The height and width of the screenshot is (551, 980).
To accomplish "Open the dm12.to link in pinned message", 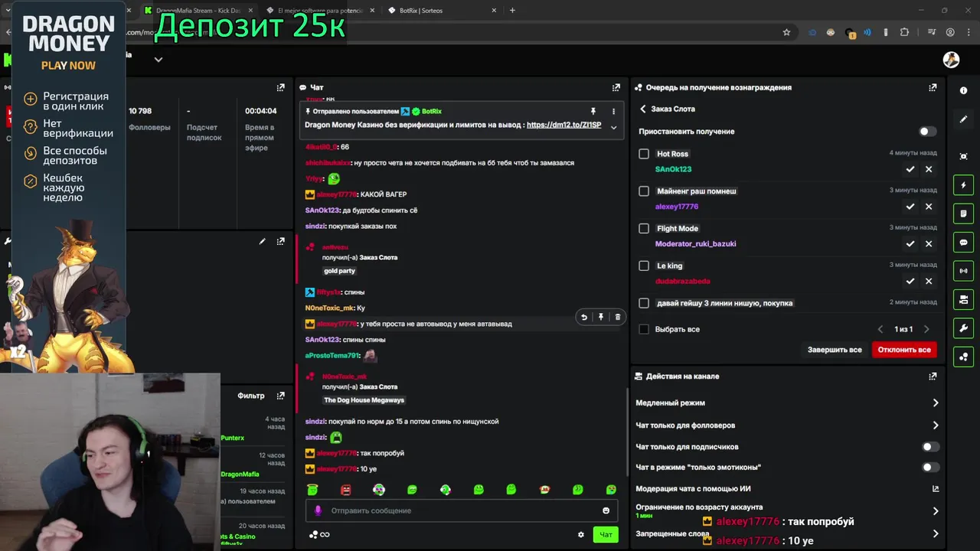I will tap(563, 125).
